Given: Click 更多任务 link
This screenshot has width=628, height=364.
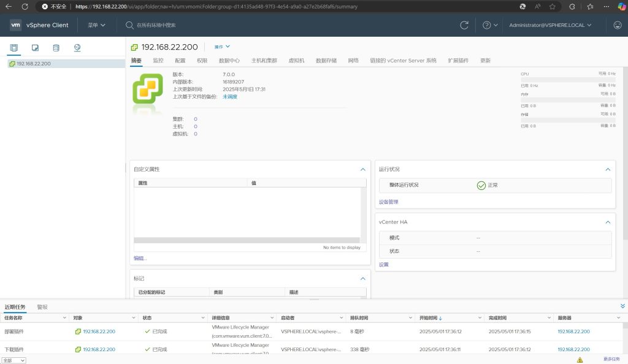Looking at the screenshot, I should pos(611,359).
